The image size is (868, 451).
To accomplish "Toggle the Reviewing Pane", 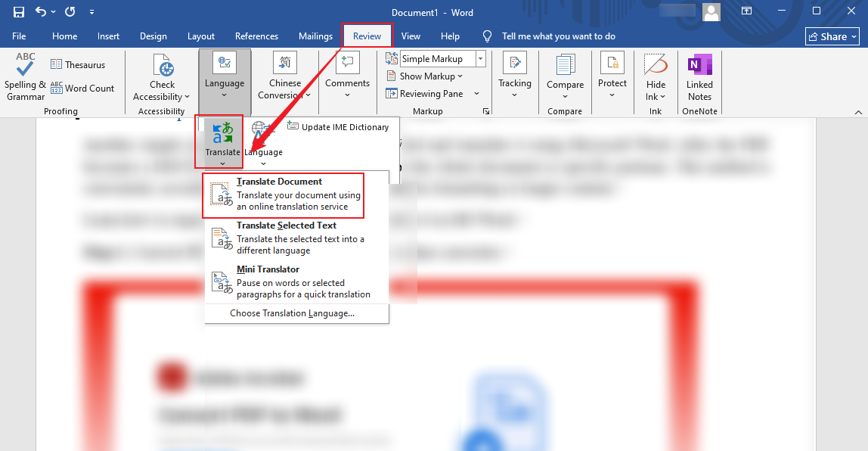I will click(x=429, y=93).
